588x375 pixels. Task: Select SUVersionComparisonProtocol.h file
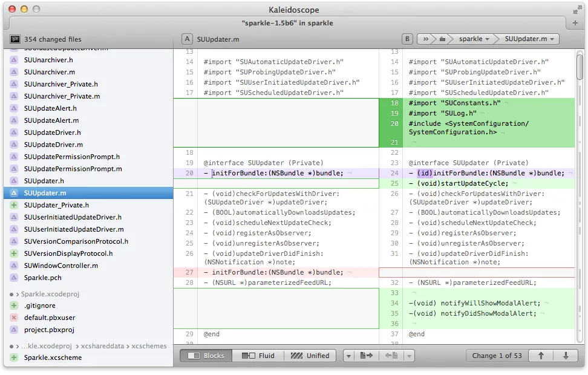click(x=88, y=241)
